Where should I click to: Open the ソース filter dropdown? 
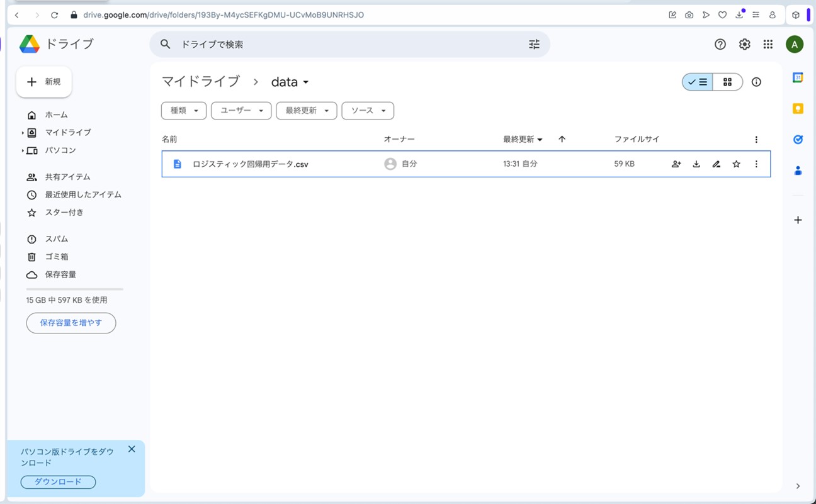(368, 111)
